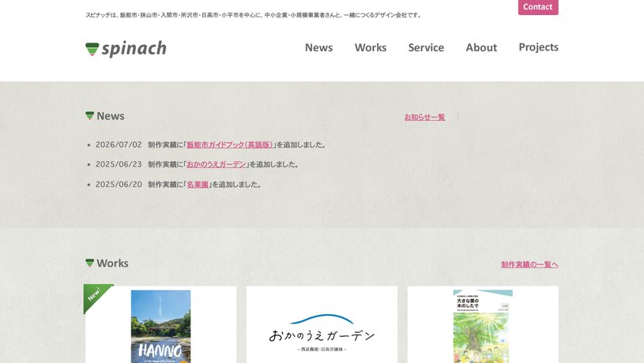The height and width of the screenshot is (363, 644).
Task: Click the 2025/06/20 news date
Action: pos(119,185)
